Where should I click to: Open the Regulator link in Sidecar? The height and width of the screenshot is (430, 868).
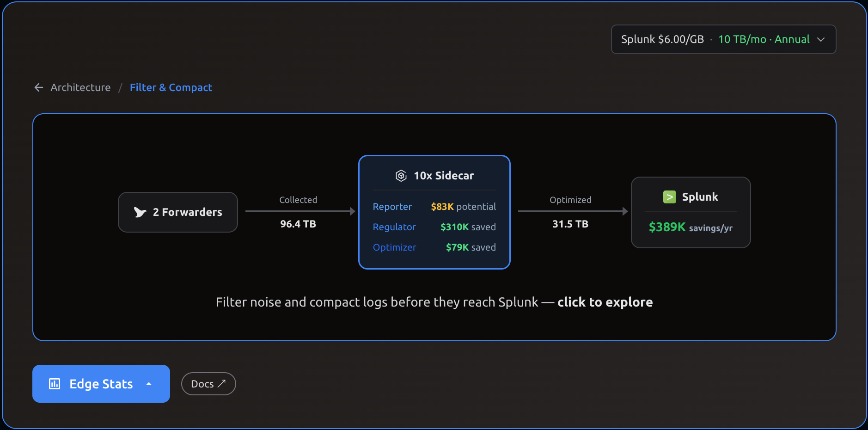[394, 227]
